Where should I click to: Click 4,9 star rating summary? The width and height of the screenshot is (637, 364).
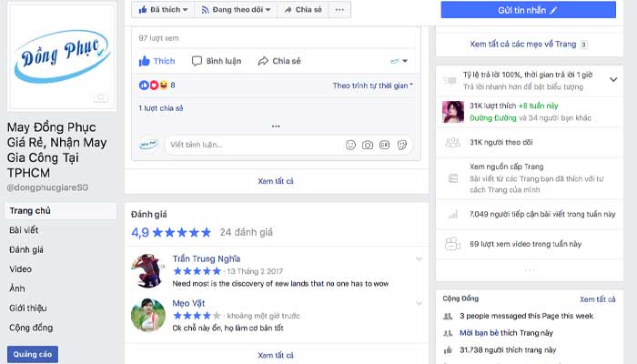171,232
